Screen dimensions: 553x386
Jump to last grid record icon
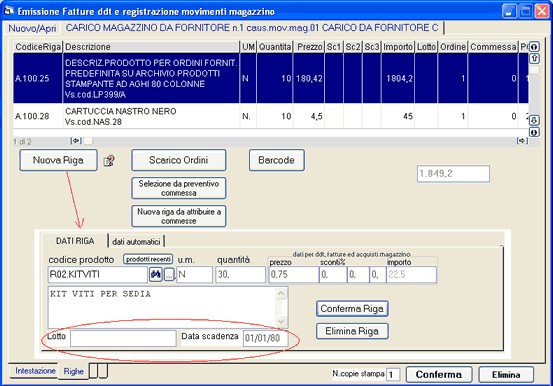pos(534,132)
